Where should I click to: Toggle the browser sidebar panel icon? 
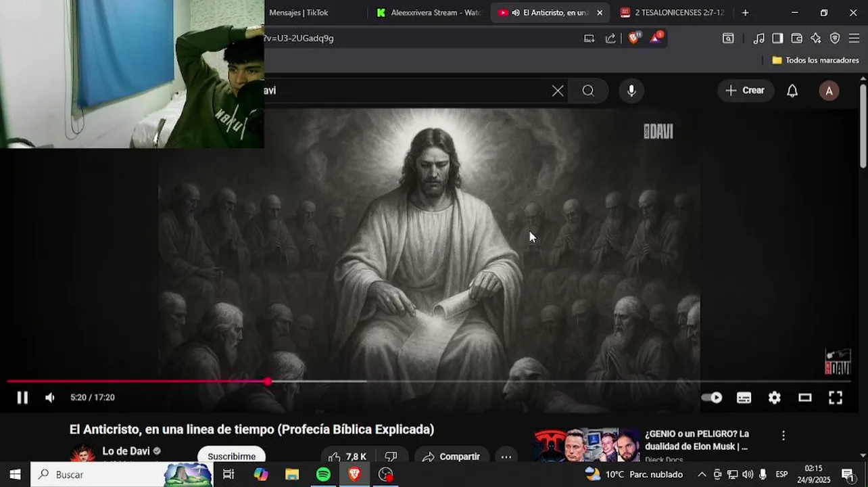pos(777,39)
